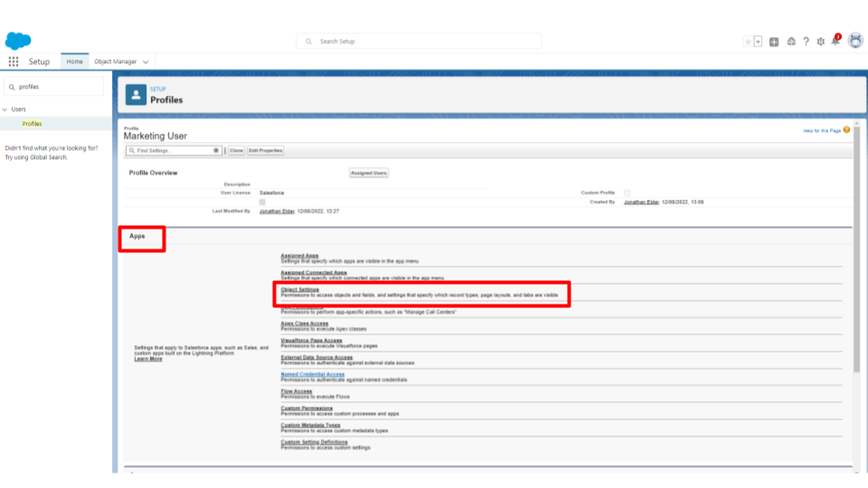The image size is (868, 488).
Task: Open the Custom Setting Definitions link
Action: (x=314, y=442)
